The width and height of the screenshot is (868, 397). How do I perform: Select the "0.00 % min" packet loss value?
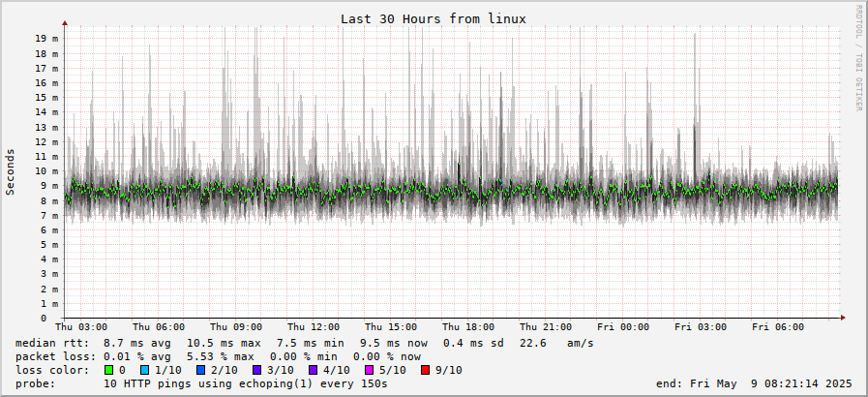303,356
